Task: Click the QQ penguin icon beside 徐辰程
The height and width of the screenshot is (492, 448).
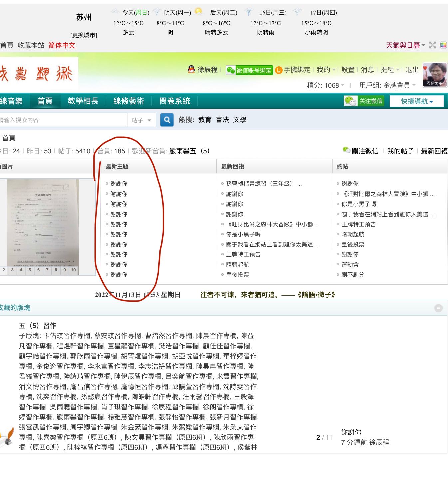Action: (x=191, y=70)
